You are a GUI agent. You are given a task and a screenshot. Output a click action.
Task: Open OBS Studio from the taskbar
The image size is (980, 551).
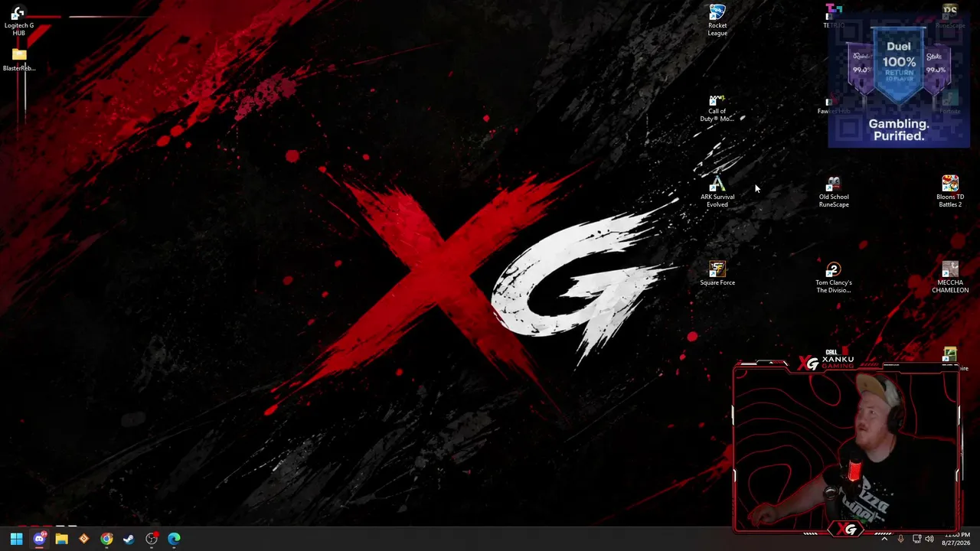click(x=152, y=539)
